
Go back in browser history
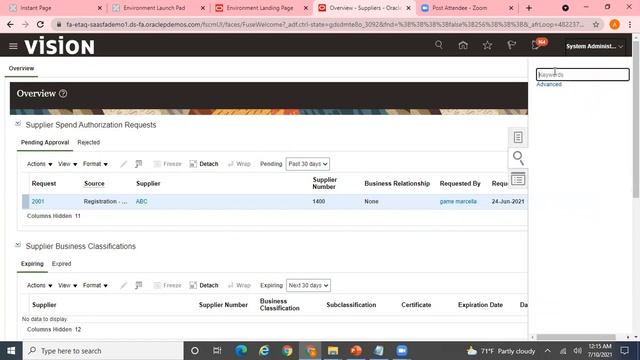point(10,24)
